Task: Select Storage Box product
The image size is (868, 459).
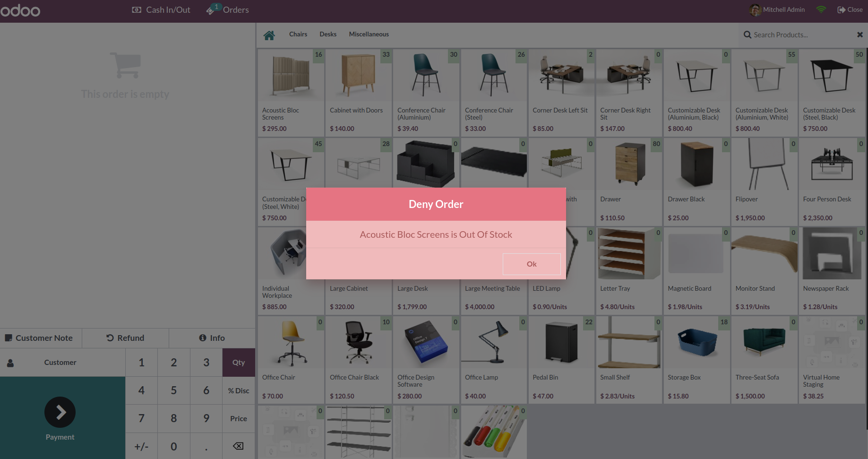Action: click(x=696, y=360)
